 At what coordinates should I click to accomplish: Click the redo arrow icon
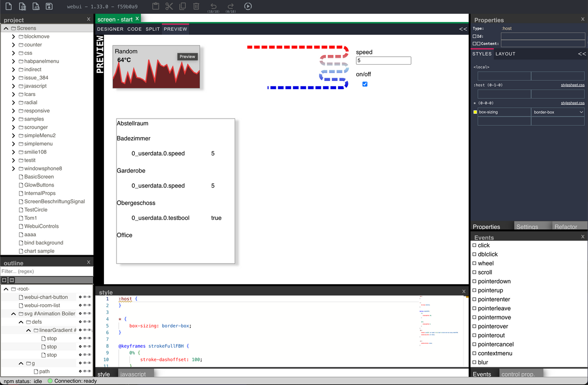coord(231,5)
